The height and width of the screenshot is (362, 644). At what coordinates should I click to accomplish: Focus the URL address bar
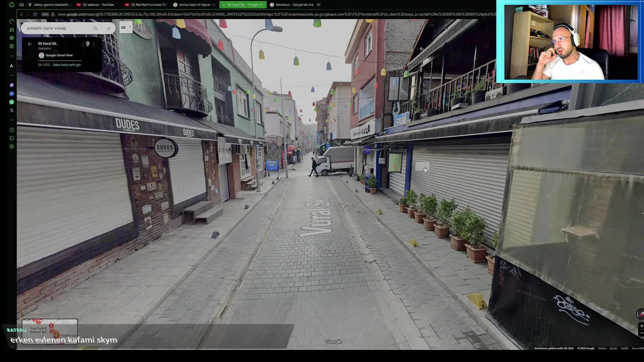click(277, 14)
